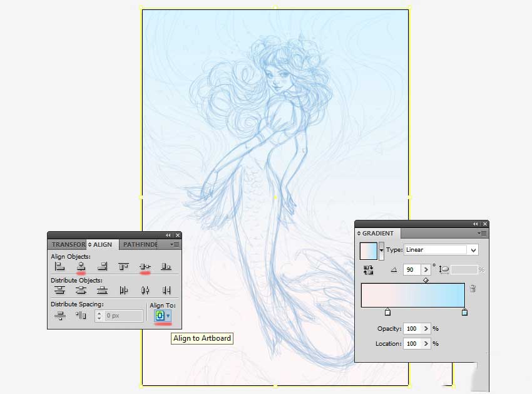The height and width of the screenshot is (394, 532).
Task: Click the gradient fill preview swatch
Action: click(369, 251)
